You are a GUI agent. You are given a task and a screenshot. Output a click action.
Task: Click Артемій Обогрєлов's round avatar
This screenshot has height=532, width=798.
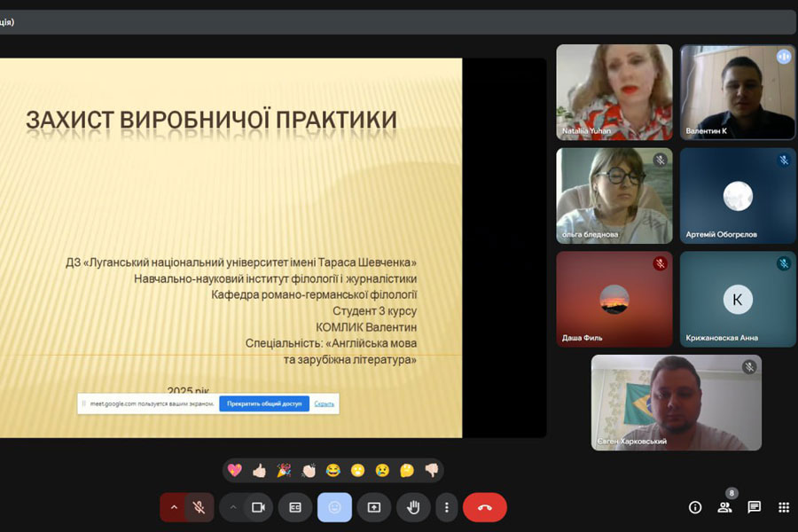[738, 196]
